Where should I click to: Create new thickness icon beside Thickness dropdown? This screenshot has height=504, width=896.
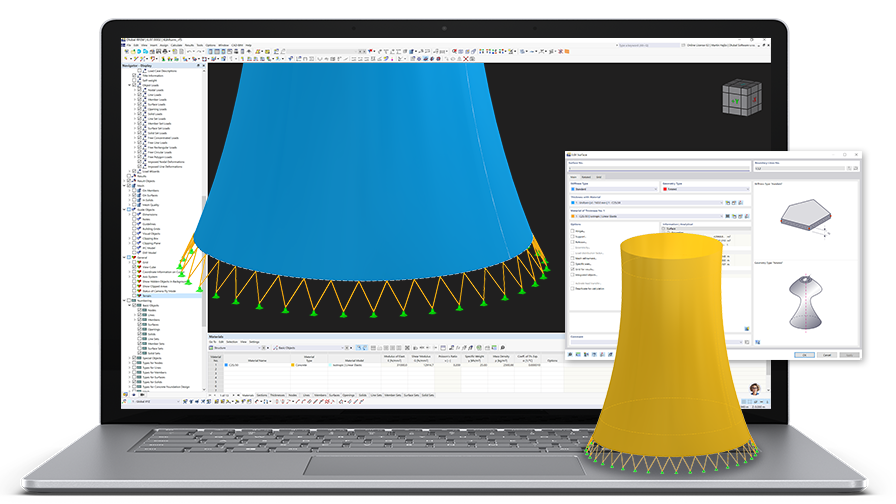coord(727,203)
